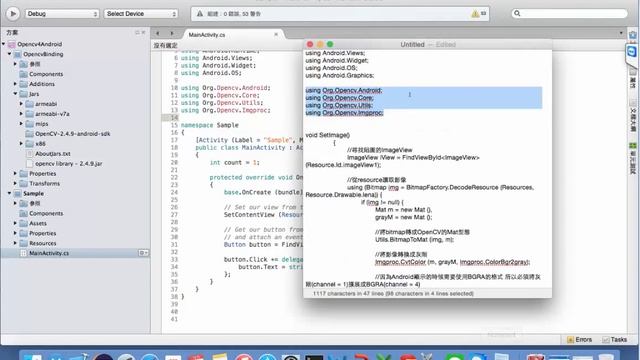The image size is (640, 360).
Task: Expand the armeabi folder
Action: (x=21, y=104)
